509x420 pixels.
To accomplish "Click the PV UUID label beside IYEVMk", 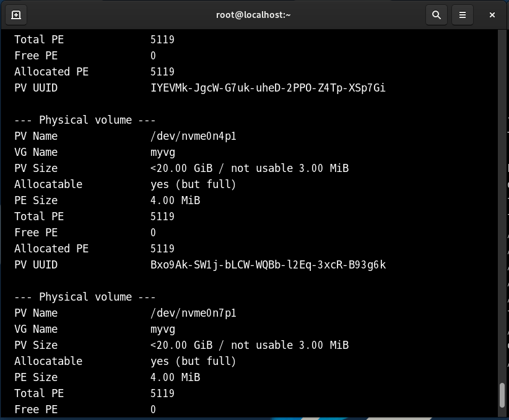I will click(x=36, y=88).
